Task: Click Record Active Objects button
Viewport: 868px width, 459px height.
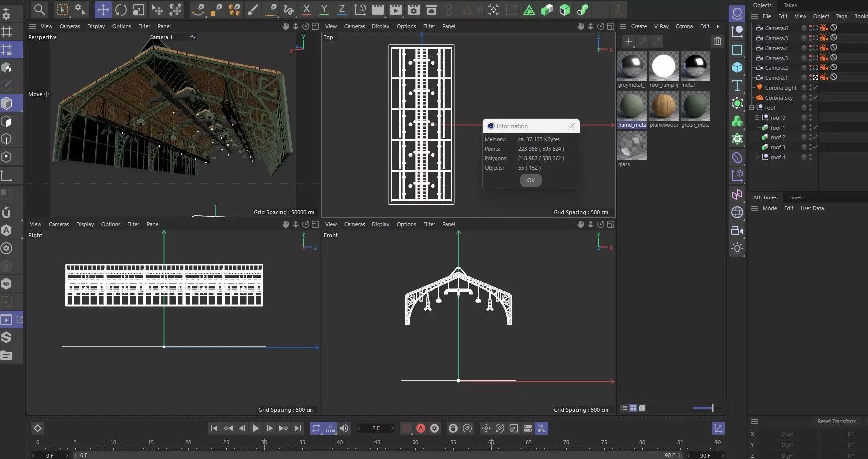Action: pos(406,428)
